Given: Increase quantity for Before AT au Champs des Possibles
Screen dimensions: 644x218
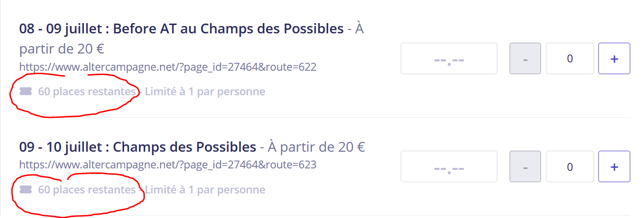Looking at the screenshot, I should 614,58.
